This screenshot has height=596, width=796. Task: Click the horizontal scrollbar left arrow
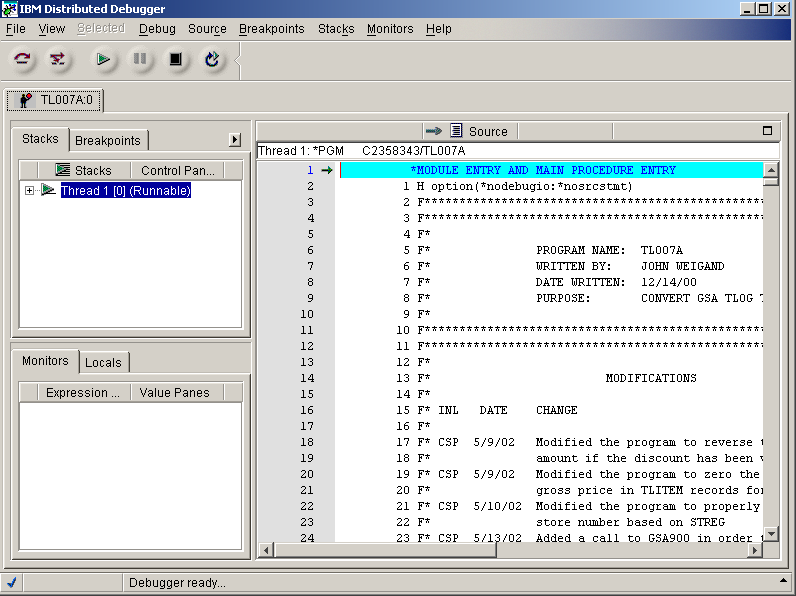[x=266, y=550]
